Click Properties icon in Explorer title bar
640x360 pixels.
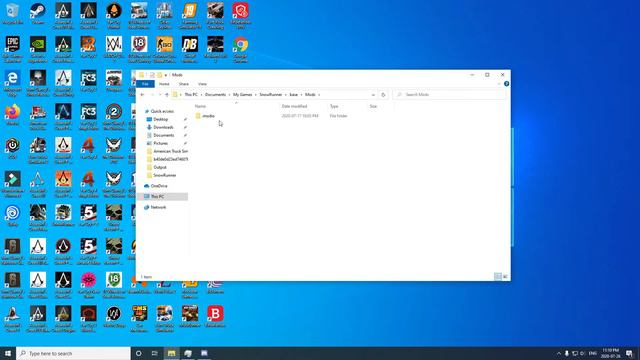click(x=152, y=75)
